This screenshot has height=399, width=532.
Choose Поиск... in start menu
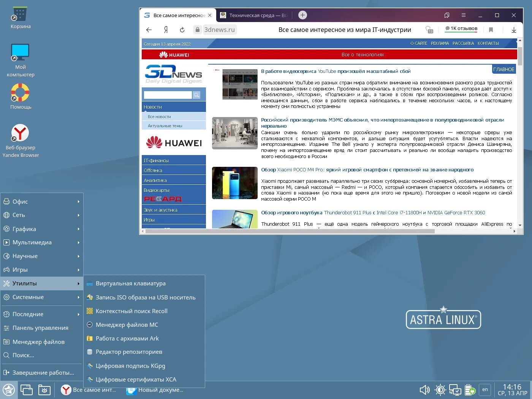coord(42,355)
